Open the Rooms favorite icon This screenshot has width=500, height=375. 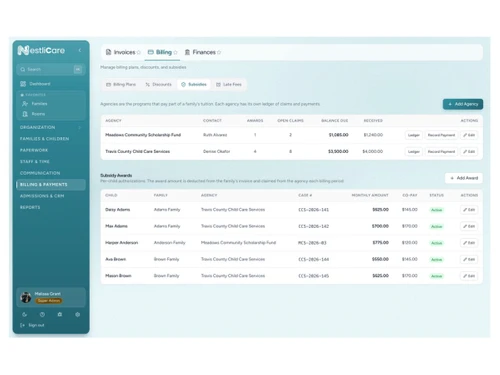click(25, 114)
